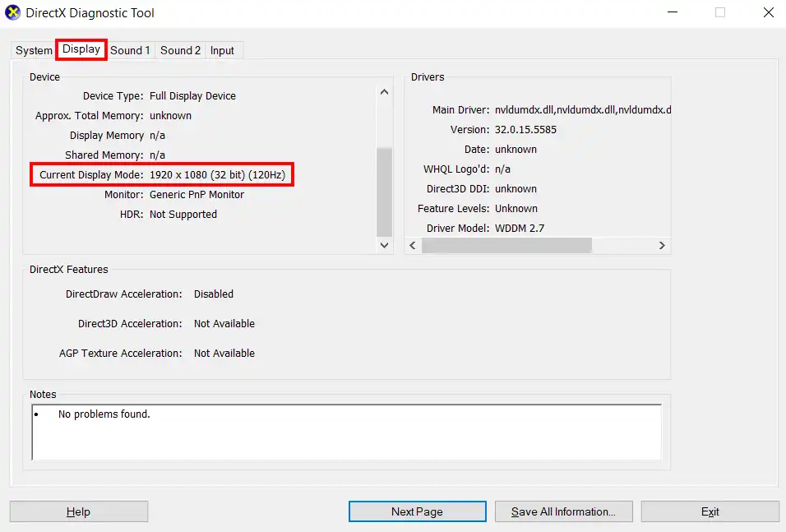Click the scroll down arrow in the Device panel

384,245
